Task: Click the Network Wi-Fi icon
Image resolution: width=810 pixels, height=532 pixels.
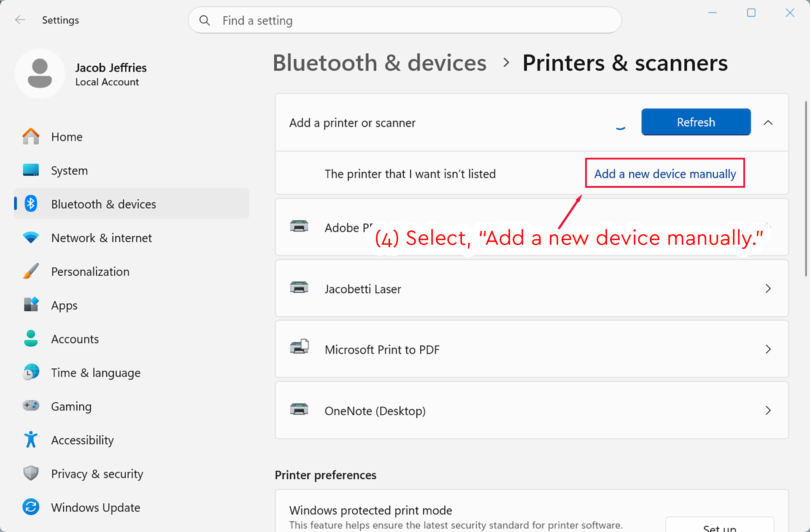Action: (x=31, y=238)
